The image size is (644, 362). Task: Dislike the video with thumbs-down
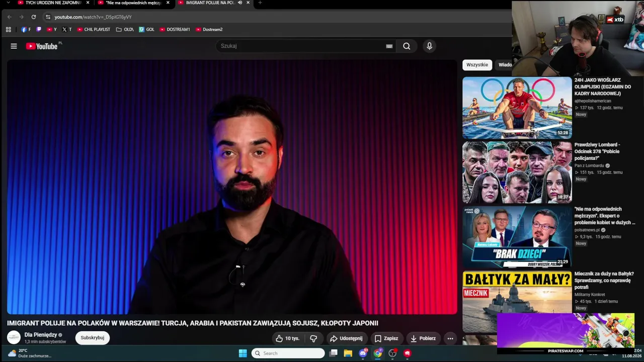313,338
